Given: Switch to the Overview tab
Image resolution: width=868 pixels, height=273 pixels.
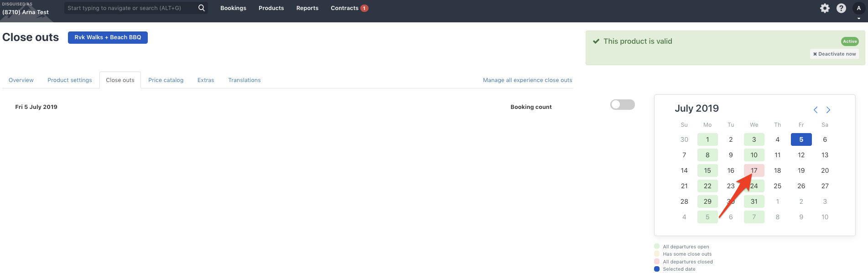Looking at the screenshot, I should click(21, 80).
